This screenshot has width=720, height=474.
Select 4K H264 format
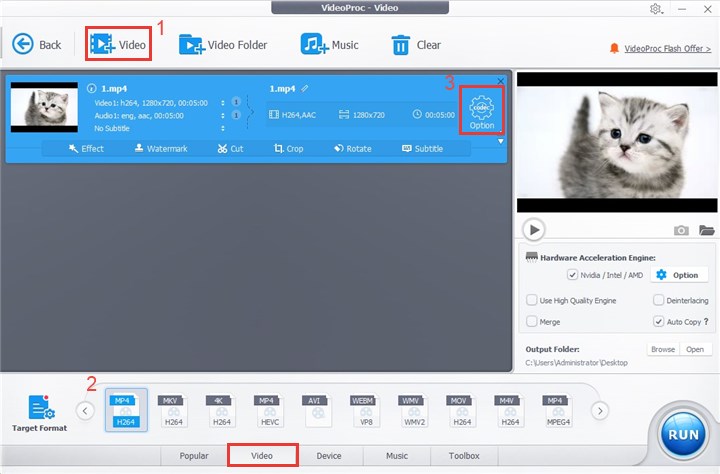221,410
